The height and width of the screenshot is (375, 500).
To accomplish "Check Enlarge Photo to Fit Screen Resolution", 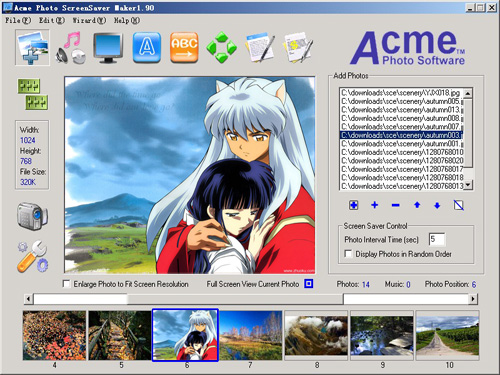I will pyautogui.click(x=66, y=284).
